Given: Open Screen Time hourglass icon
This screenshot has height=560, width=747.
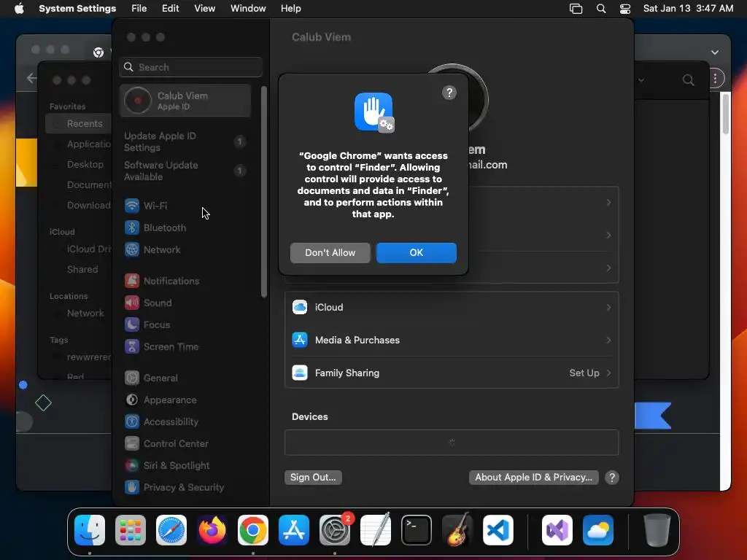Looking at the screenshot, I should point(132,346).
